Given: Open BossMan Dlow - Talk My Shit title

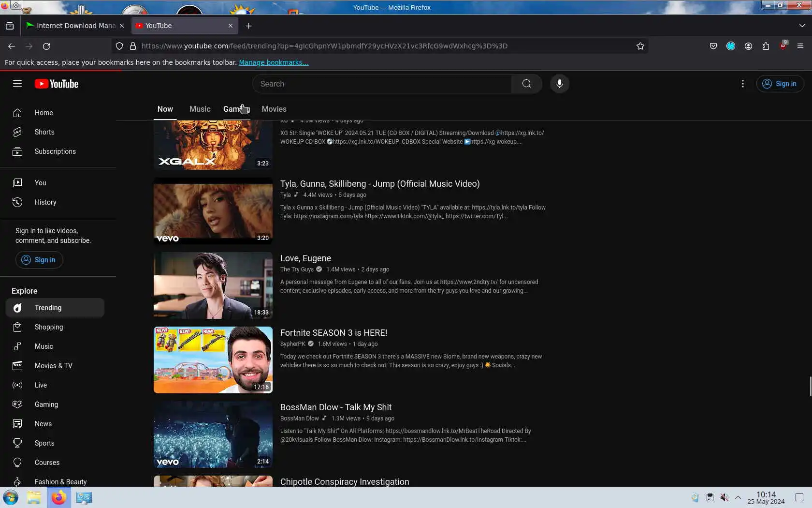Looking at the screenshot, I should [336, 407].
